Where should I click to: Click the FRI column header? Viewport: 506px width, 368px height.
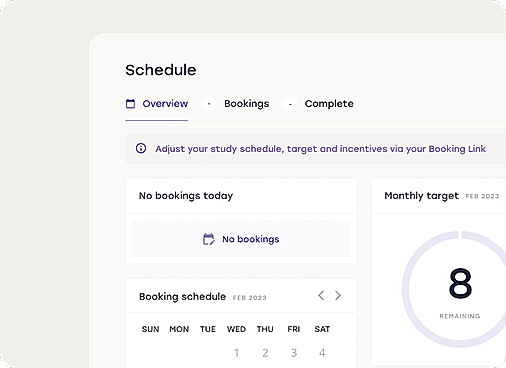[294, 329]
